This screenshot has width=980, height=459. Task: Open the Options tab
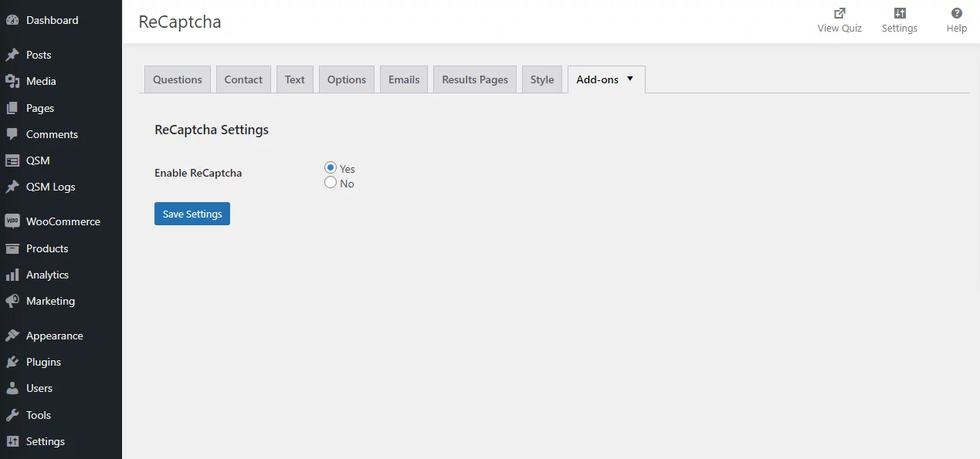(347, 79)
